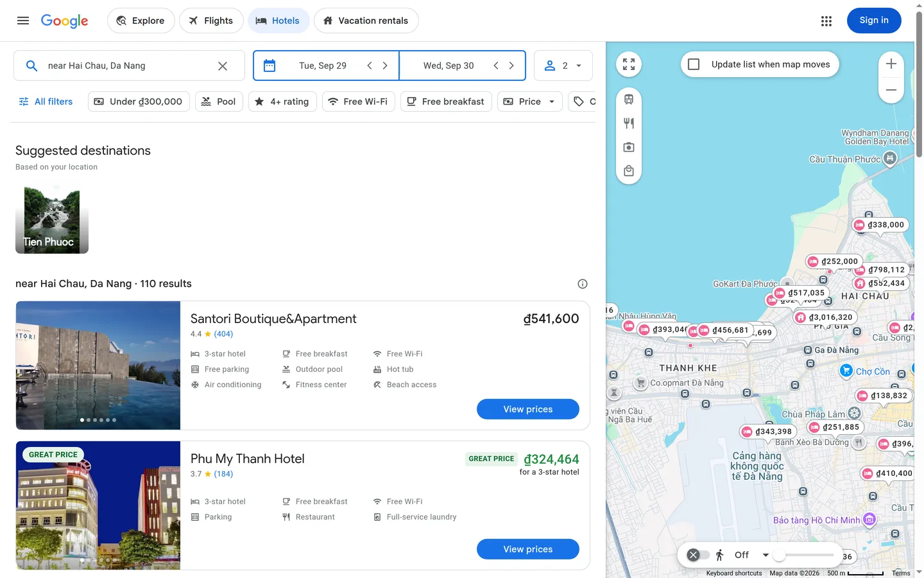This screenshot has height=578, width=924.
Task: Select ₫343,398 hotel map pin
Action: tap(767, 432)
